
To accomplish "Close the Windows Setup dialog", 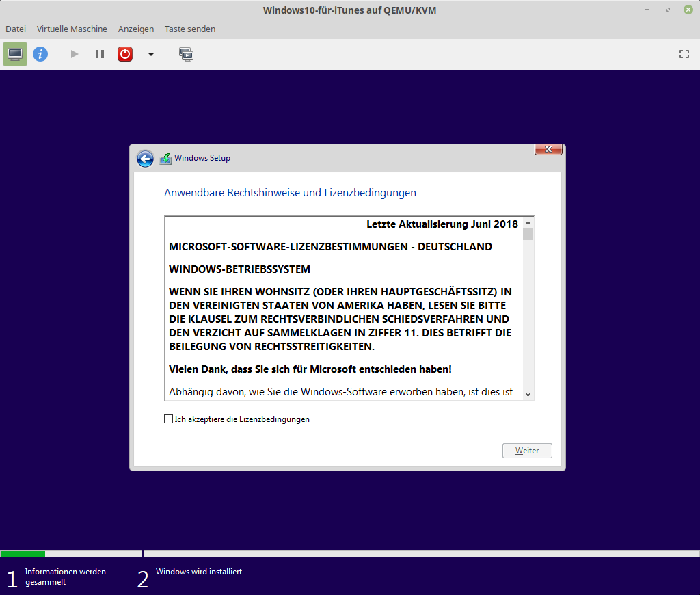I will tap(548, 150).
